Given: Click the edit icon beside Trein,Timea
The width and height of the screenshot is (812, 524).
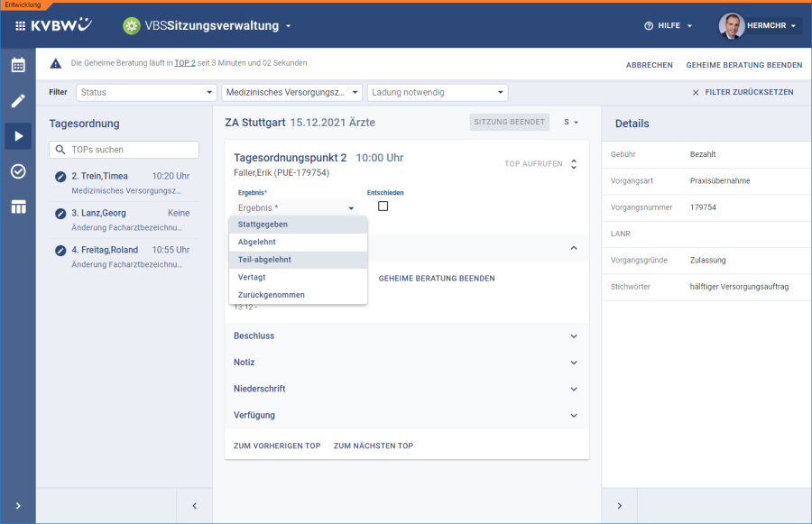Looking at the screenshot, I should click(x=60, y=176).
